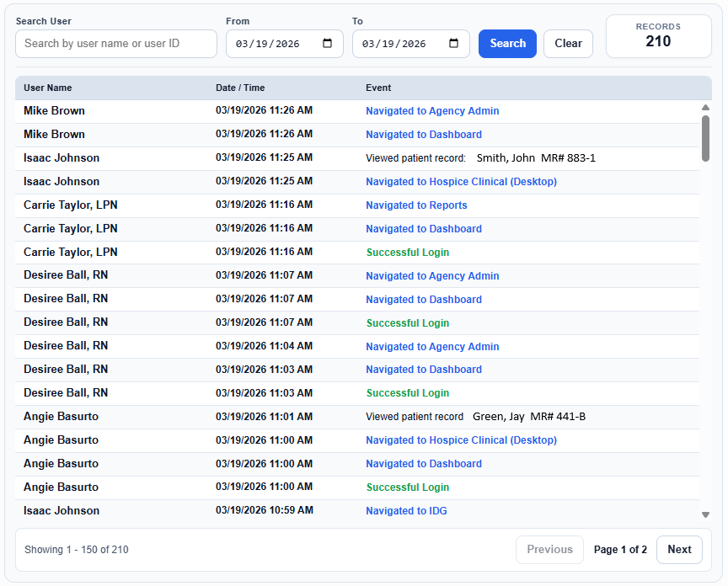The height and width of the screenshot is (586, 728).
Task: Open the From date calendar picker icon
Action: [x=327, y=43]
